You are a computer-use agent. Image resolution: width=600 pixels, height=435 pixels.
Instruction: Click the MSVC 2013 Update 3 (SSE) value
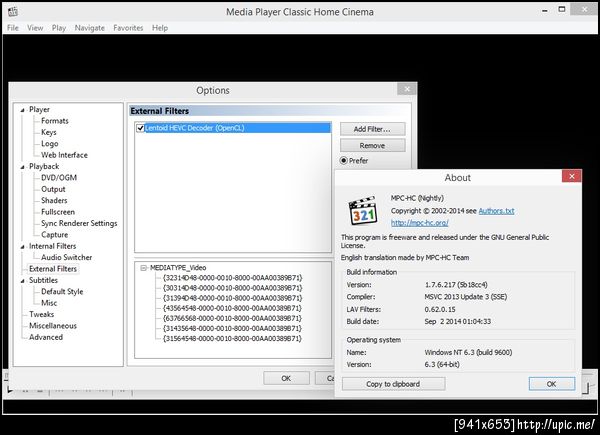[466, 297]
